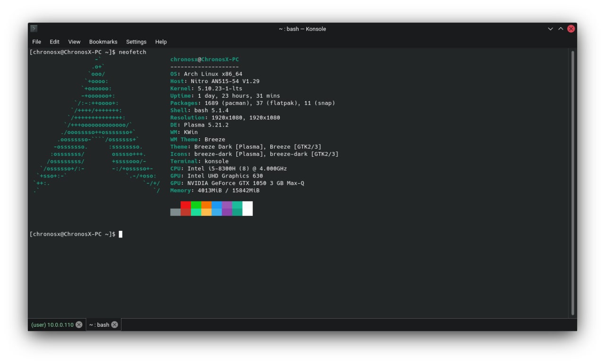Screen dimensions: 605x364
Task: Click the Uptime line in neofetch output
Action: coord(225,96)
